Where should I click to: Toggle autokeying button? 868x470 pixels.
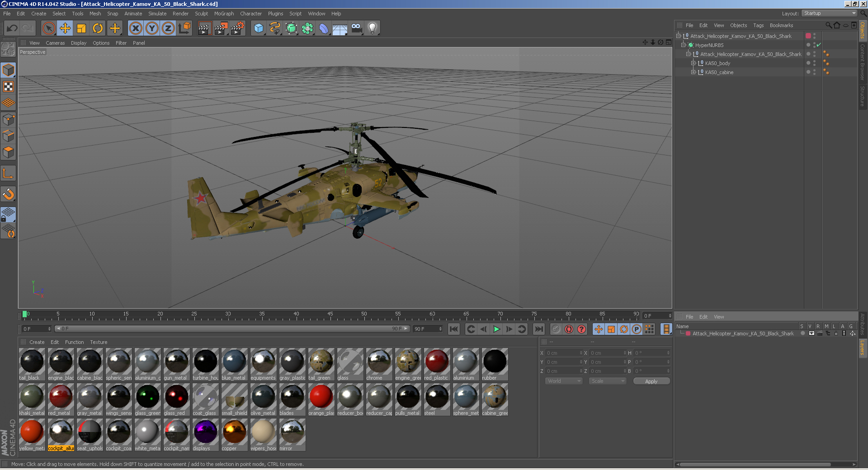(569, 329)
